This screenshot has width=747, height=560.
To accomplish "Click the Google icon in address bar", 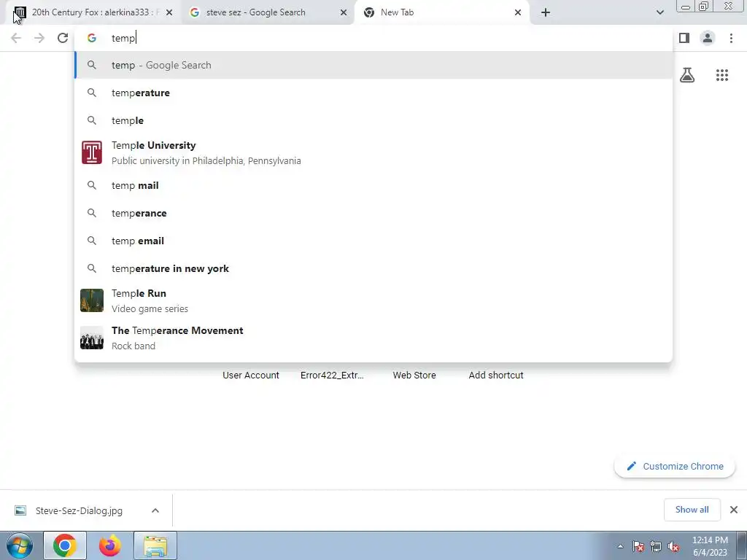I will (92, 38).
